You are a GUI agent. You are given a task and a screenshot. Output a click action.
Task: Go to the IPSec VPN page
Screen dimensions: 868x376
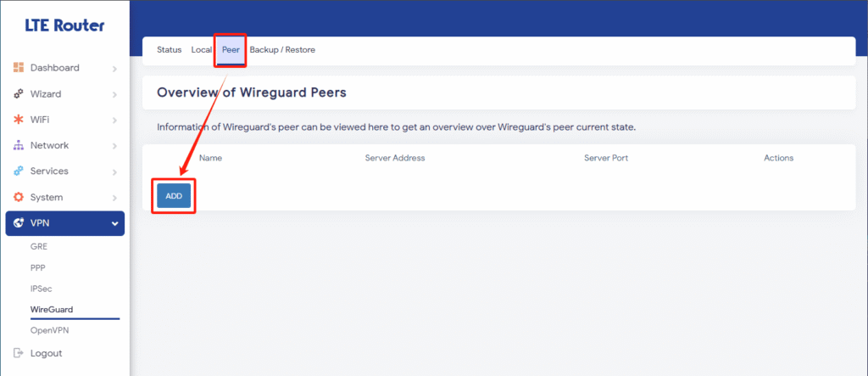point(41,289)
